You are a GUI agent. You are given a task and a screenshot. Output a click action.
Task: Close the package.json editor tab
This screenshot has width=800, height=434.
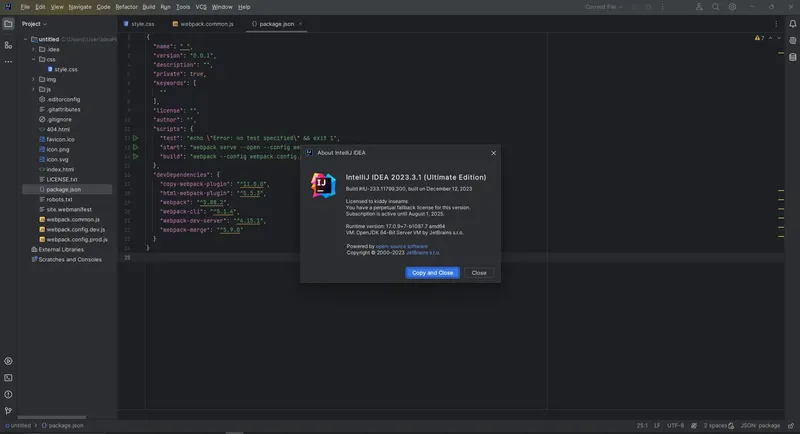(x=301, y=24)
